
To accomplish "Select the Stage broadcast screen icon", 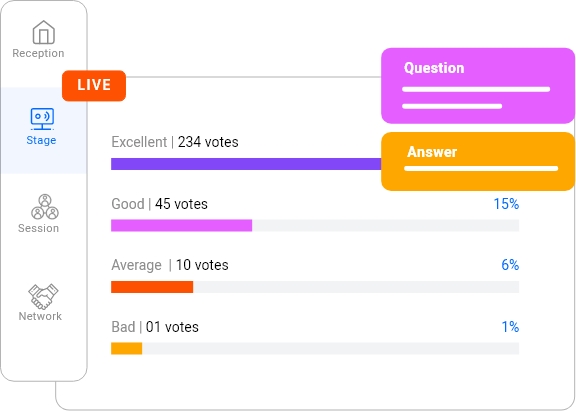I will (x=42, y=119).
